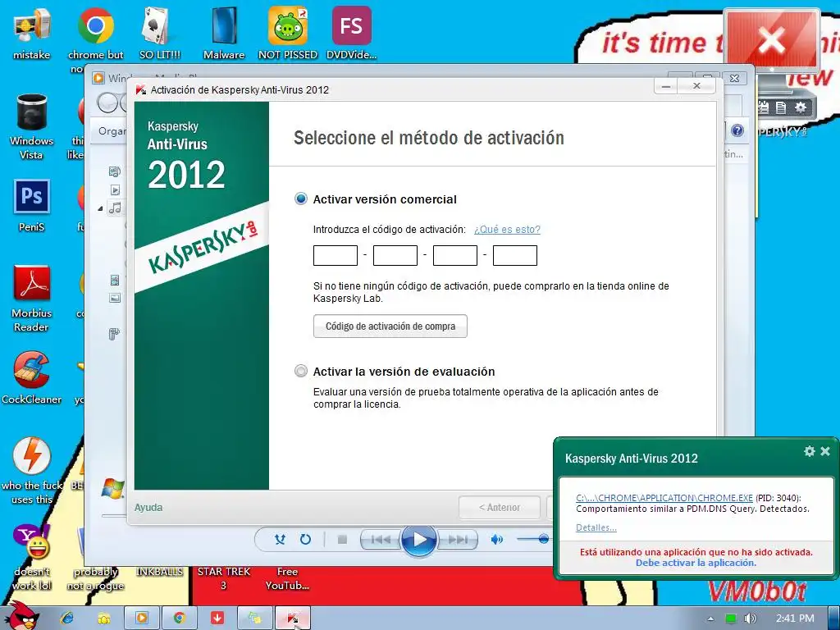
Task: Select Activar la versión de evaluación option
Action: coord(301,371)
